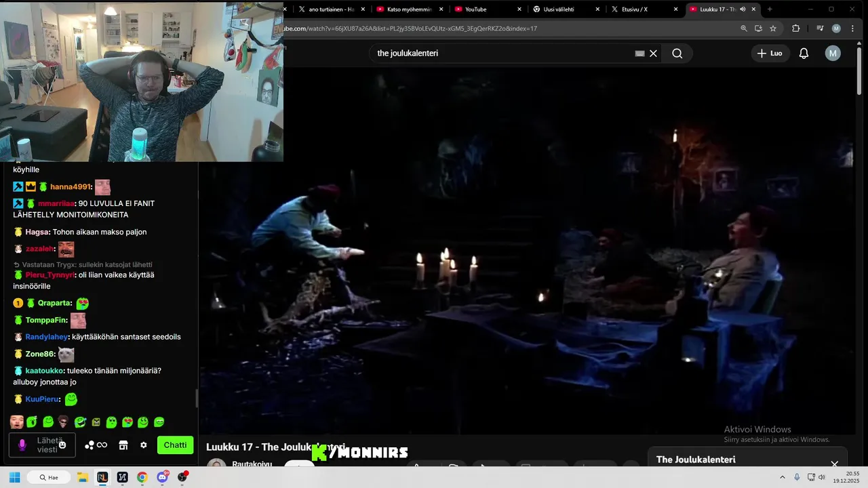Image resolution: width=868 pixels, height=488 pixels.
Task: Close the Uusi välilehti tab
Action: (597, 9)
